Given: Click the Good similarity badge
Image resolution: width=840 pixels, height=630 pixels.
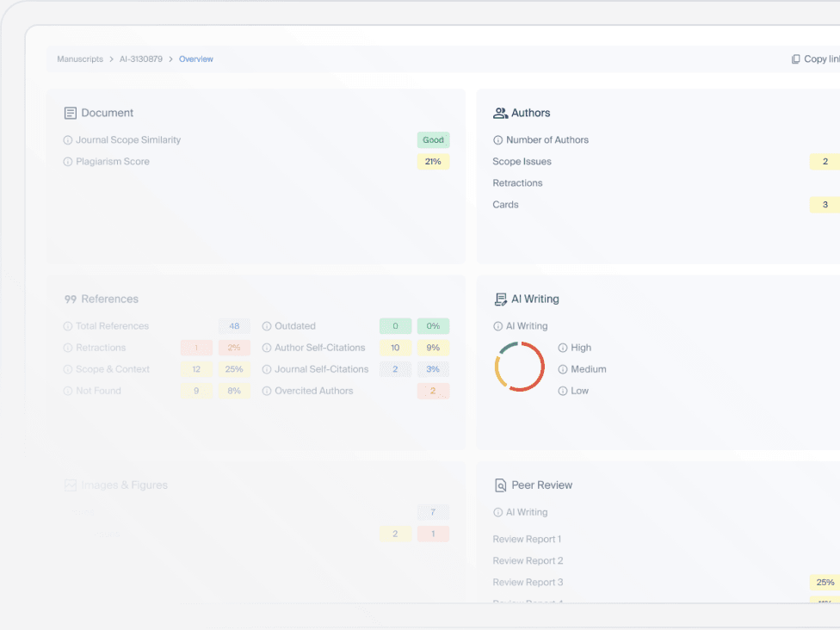Looking at the screenshot, I should click(434, 140).
